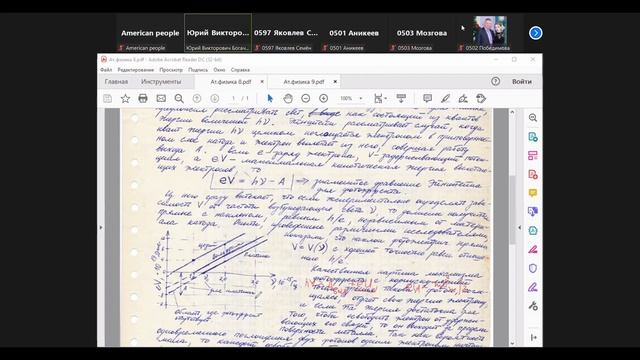Open the fit page options icon

(x=380, y=98)
